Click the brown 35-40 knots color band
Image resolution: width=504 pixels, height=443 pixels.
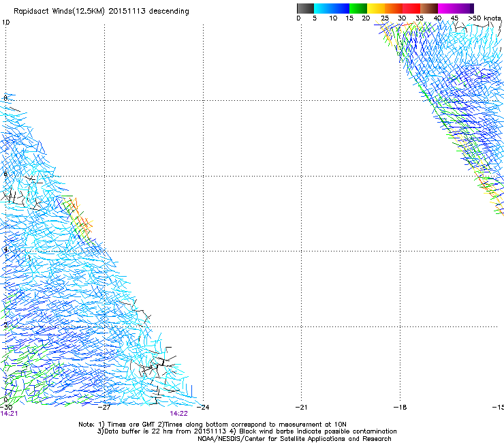(x=429, y=8)
